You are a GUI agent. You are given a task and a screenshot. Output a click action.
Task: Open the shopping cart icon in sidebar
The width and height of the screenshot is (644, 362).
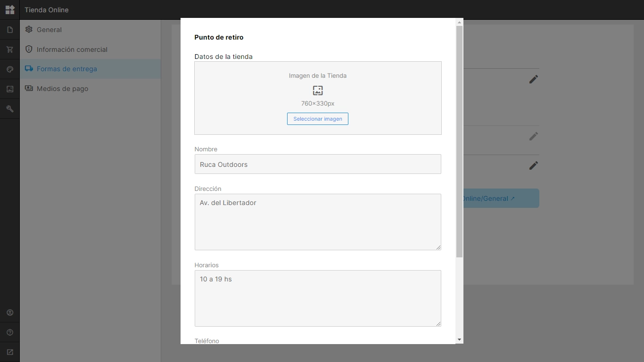10,49
